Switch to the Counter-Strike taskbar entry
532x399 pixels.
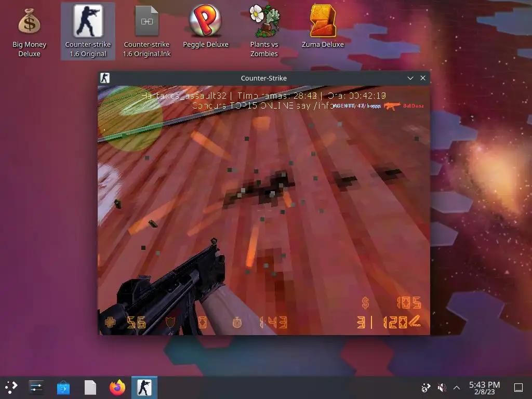coord(144,388)
